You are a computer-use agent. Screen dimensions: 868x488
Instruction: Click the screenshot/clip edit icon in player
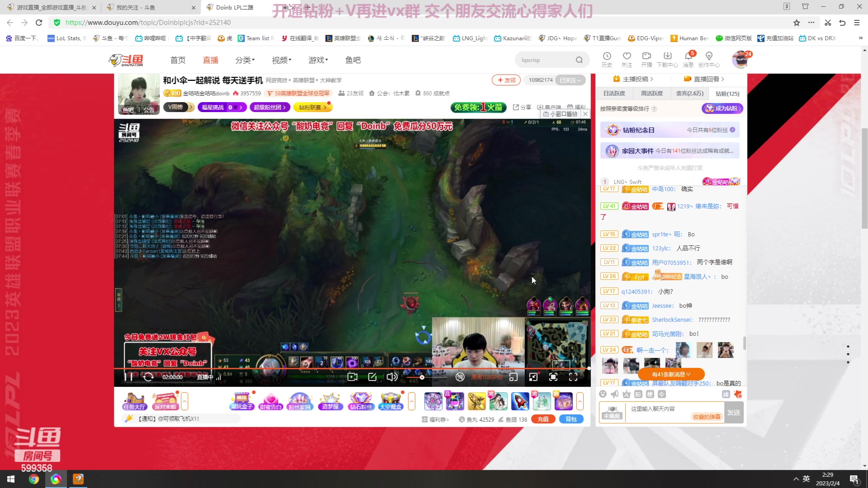(372, 377)
